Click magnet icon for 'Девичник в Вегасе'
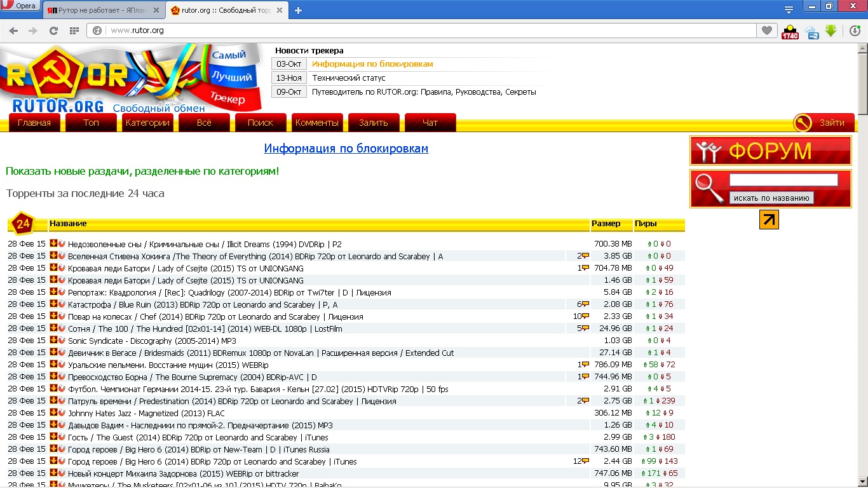This screenshot has height=488, width=868. pos(62,352)
